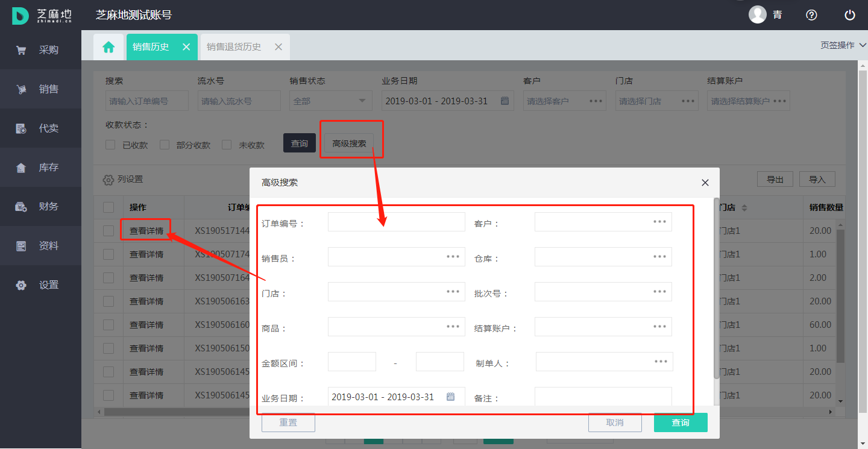Click the 导入 button

[x=817, y=179]
